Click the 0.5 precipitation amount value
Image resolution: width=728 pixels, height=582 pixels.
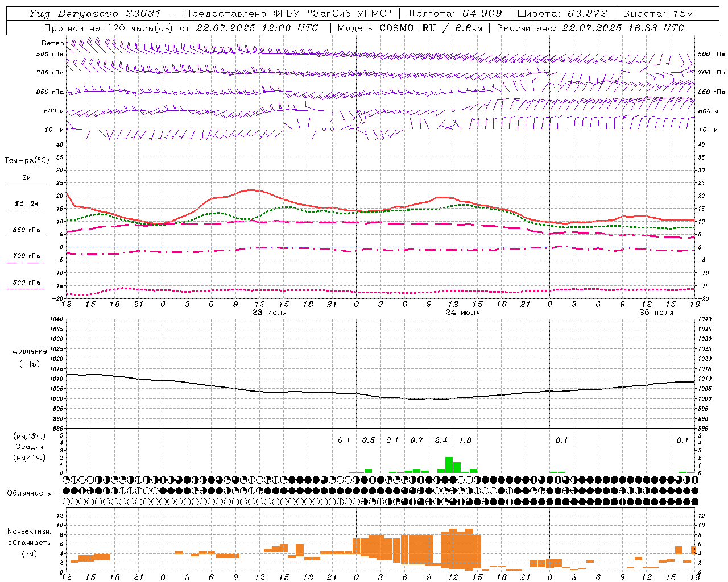369,440
